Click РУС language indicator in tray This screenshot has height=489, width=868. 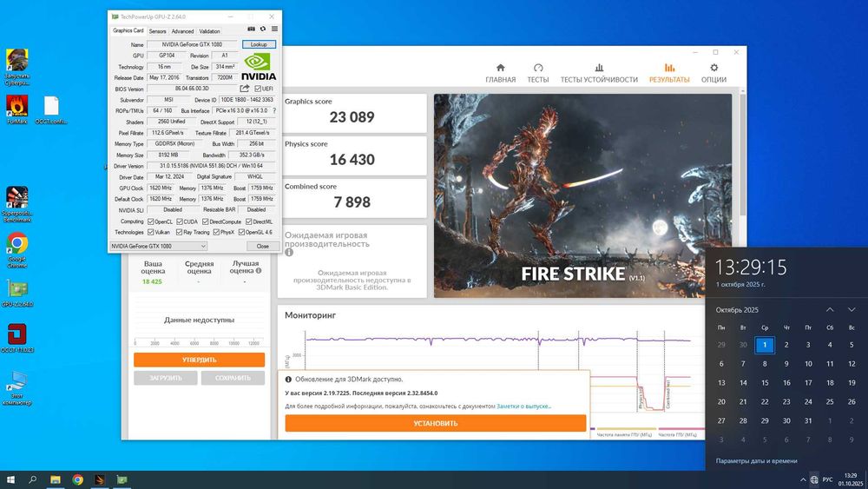[827, 479]
